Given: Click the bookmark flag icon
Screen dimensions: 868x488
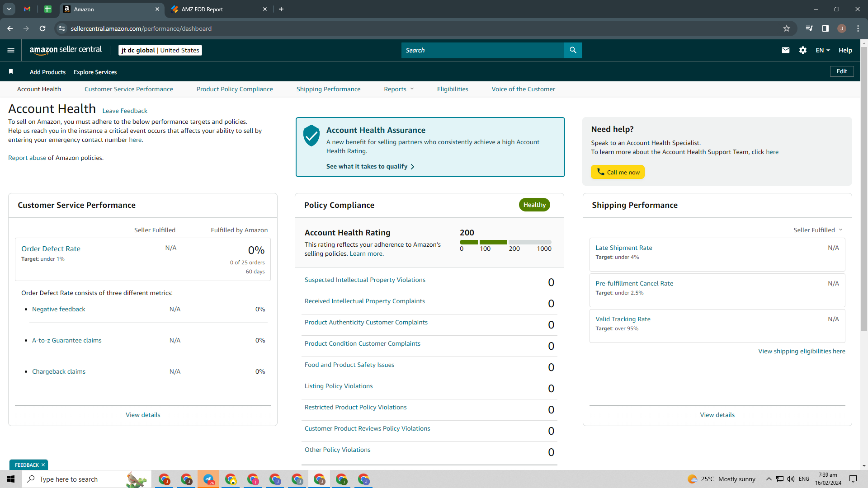Looking at the screenshot, I should tap(11, 71).
